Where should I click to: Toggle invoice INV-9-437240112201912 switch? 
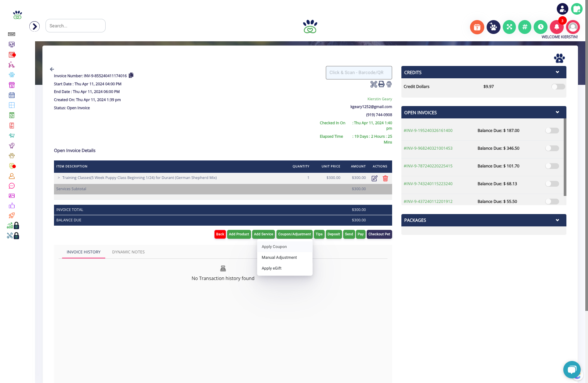click(552, 201)
